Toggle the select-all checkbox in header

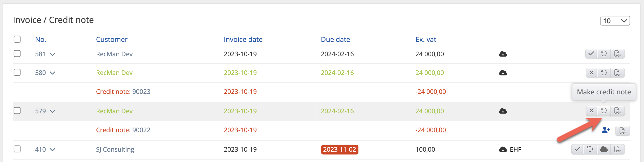point(17,39)
